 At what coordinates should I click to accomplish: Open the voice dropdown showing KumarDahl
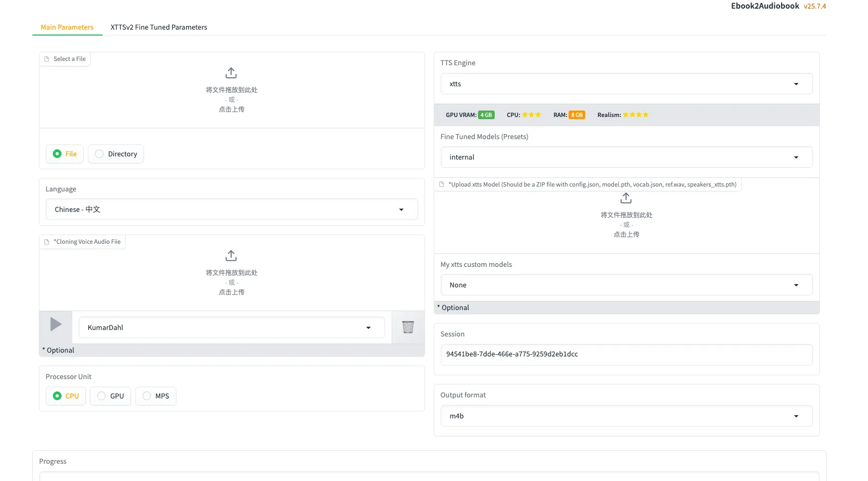pyautogui.click(x=231, y=327)
